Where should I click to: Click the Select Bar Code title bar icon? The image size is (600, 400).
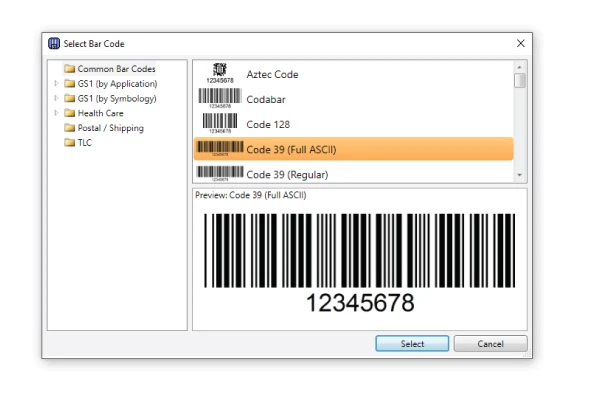54,43
